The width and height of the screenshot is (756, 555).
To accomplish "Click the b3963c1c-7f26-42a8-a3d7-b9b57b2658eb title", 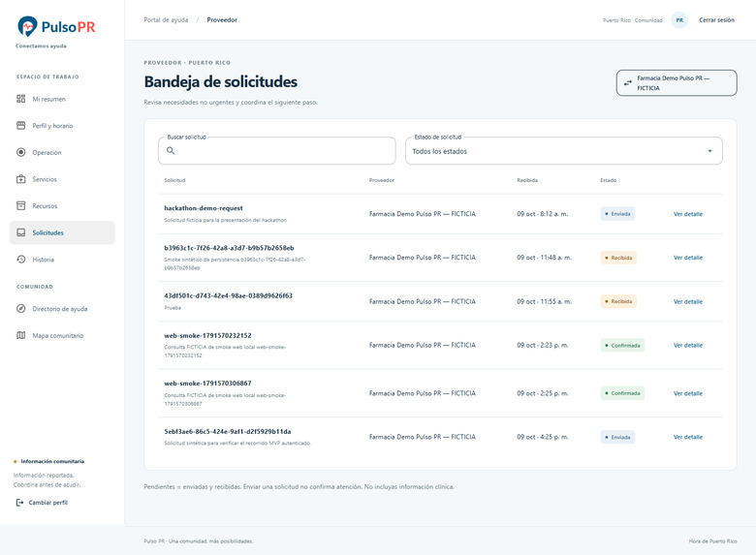I will tap(229, 248).
